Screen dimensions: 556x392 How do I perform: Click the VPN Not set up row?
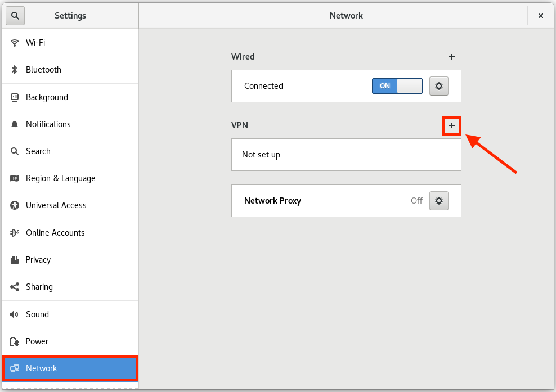pos(346,155)
